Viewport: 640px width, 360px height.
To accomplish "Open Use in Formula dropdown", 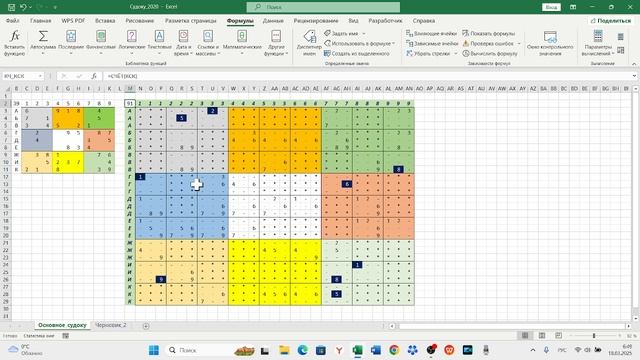I will click(x=359, y=43).
